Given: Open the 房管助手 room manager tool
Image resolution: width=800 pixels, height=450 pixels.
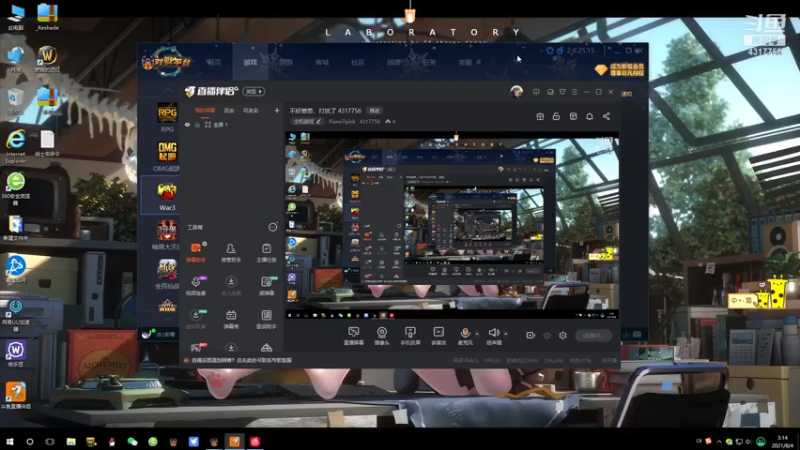Looking at the screenshot, I should (231, 252).
